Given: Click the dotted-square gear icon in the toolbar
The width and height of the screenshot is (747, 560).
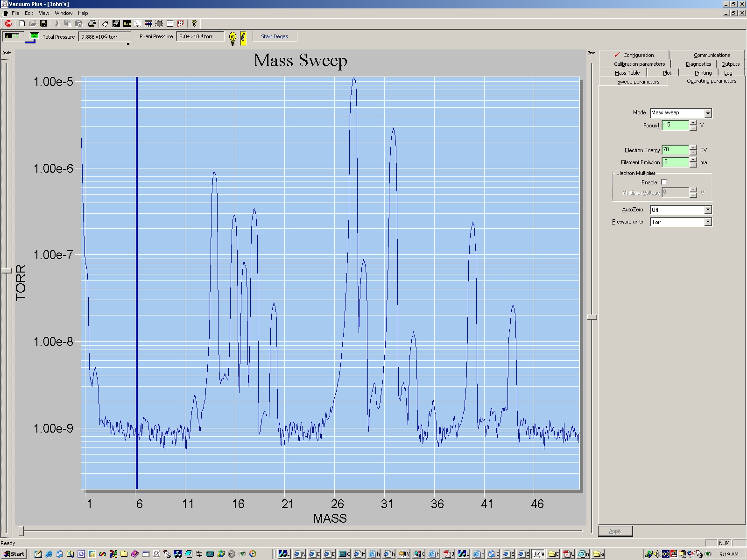Looking at the screenshot, I should coord(159,23).
